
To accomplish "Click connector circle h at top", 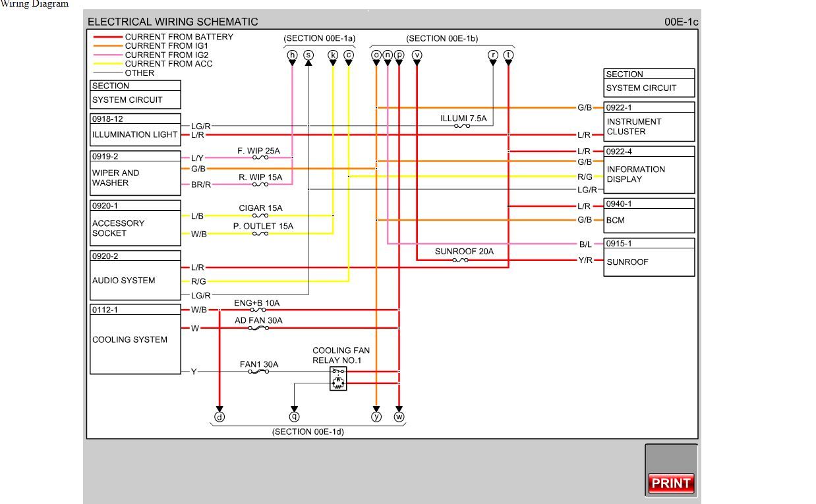I will coord(293,55).
